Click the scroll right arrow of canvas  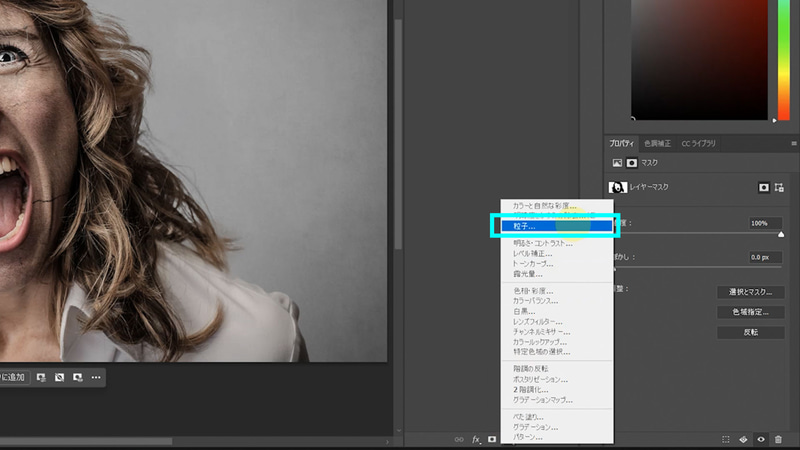pyautogui.click(x=387, y=441)
